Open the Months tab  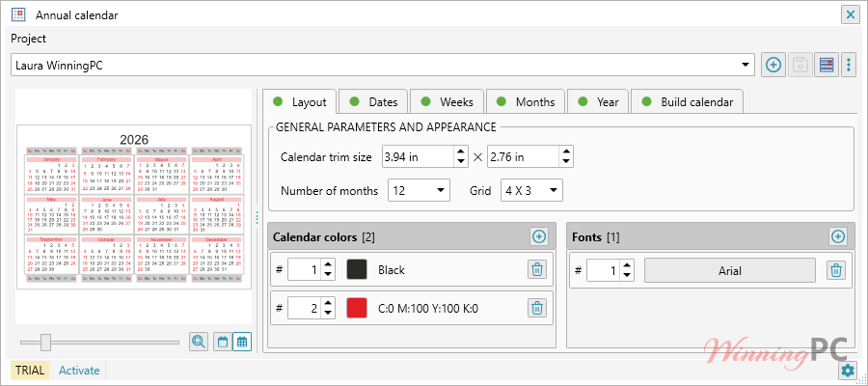[x=525, y=102]
